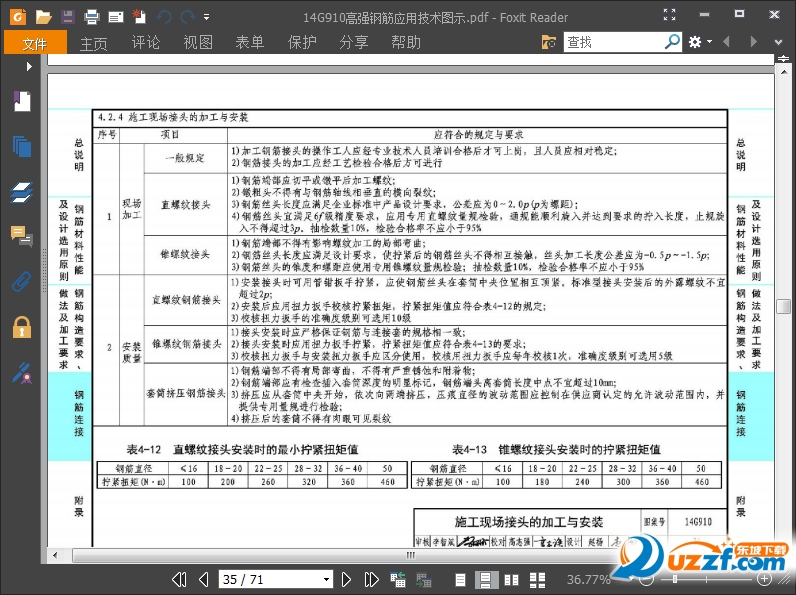Go to the next view icon

click(423, 579)
